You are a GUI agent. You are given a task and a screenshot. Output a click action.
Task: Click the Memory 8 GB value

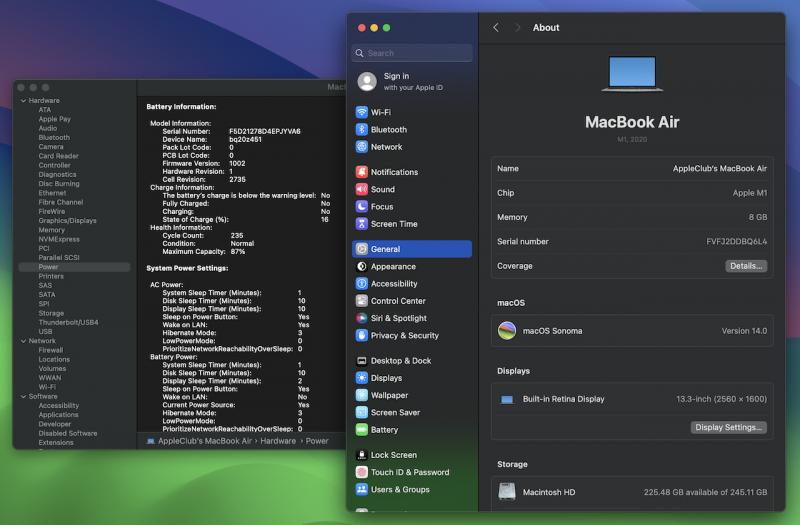(758, 217)
